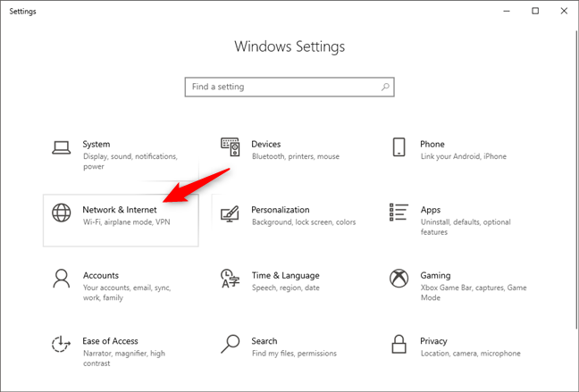The height and width of the screenshot is (392, 579).
Task: Click 'Bluetooth, printers, mouse' description
Action: (x=296, y=156)
